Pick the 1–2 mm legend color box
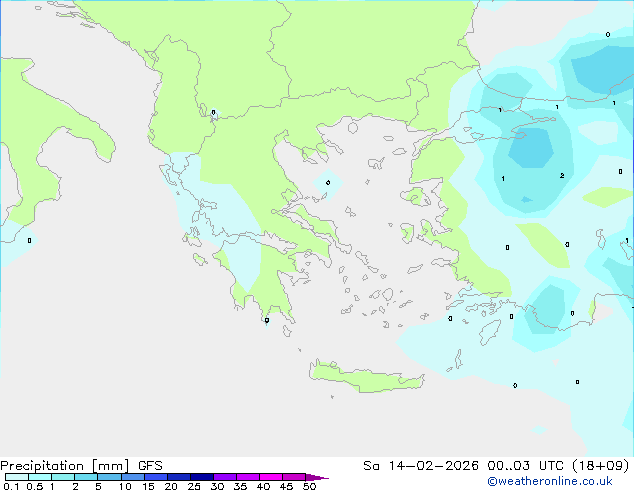The image size is (634, 490). 63,477
